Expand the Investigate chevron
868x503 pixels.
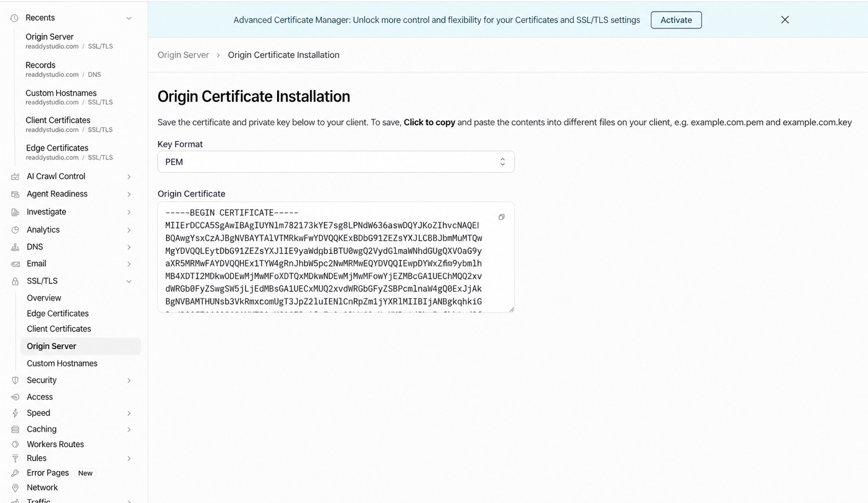coord(129,212)
